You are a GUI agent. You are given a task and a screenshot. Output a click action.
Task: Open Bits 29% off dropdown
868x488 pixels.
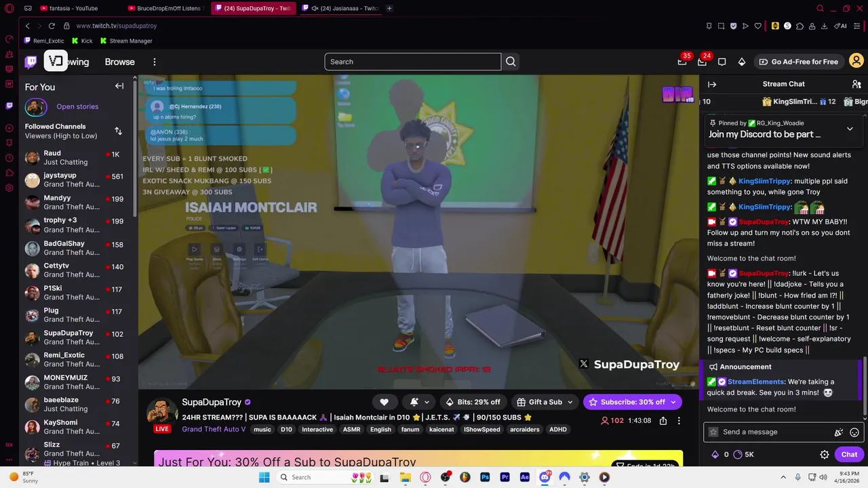pyautogui.click(x=473, y=402)
